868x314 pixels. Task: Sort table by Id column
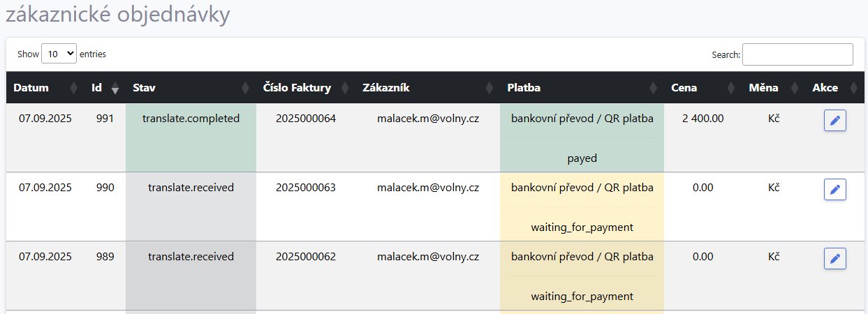115,88
